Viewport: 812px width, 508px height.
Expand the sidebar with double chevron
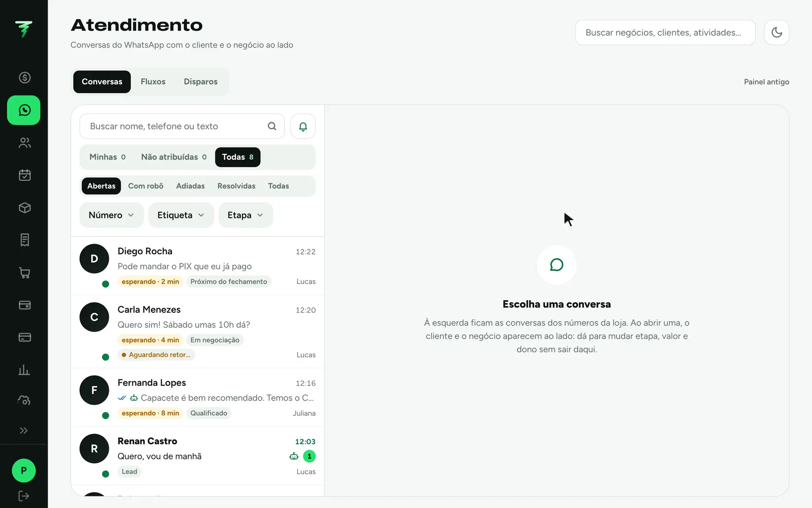[x=24, y=430]
